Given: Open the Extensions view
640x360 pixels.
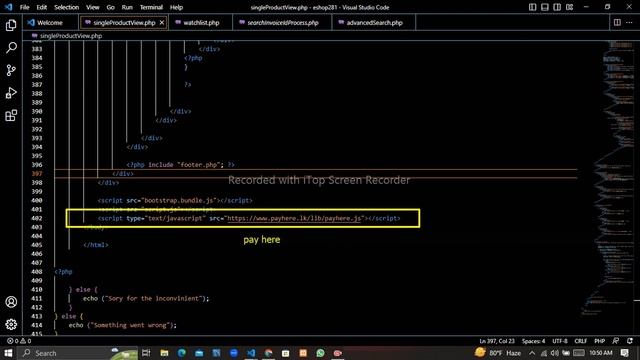Looking at the screenshot, I should tap(11, 116).
